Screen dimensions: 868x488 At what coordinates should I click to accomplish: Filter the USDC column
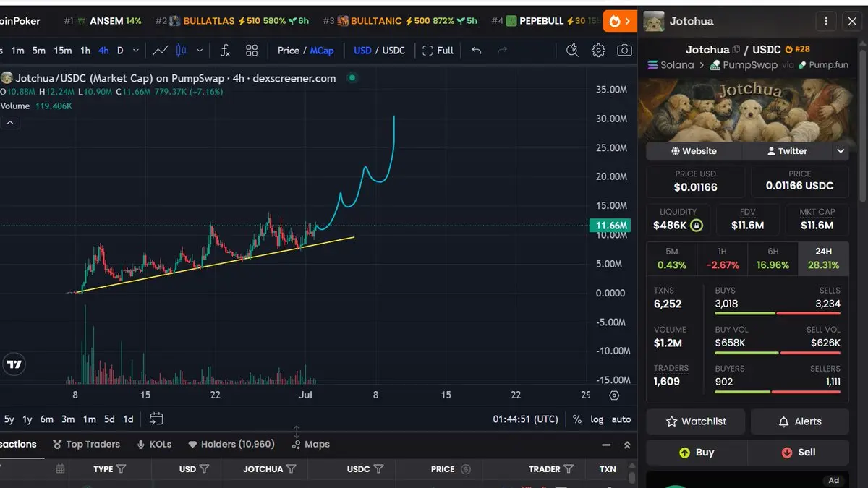tap(378, 469)
